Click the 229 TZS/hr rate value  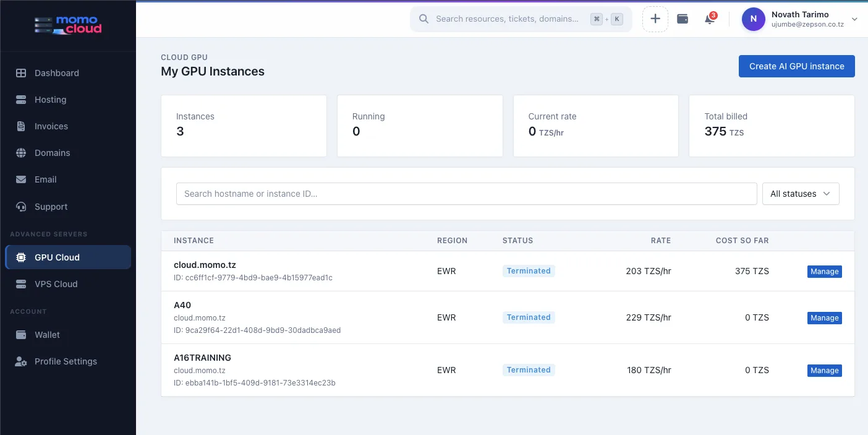point(648,317)
